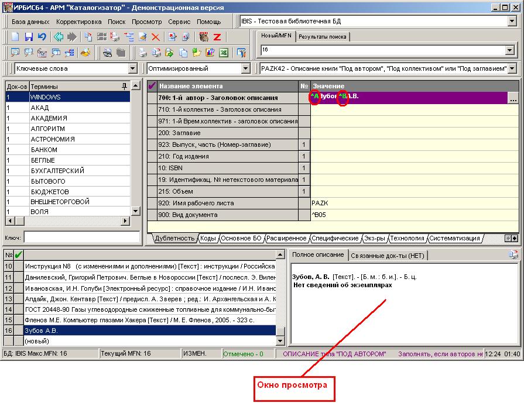Click the blue hierarchy list icon

pyautogui.click(x=129, y=36)
